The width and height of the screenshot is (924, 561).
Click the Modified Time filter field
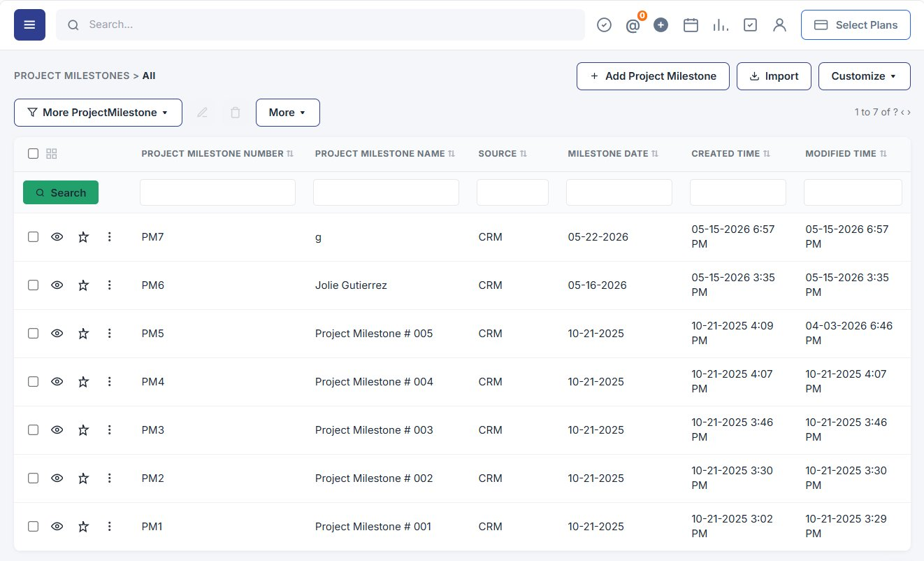[853, 192]
